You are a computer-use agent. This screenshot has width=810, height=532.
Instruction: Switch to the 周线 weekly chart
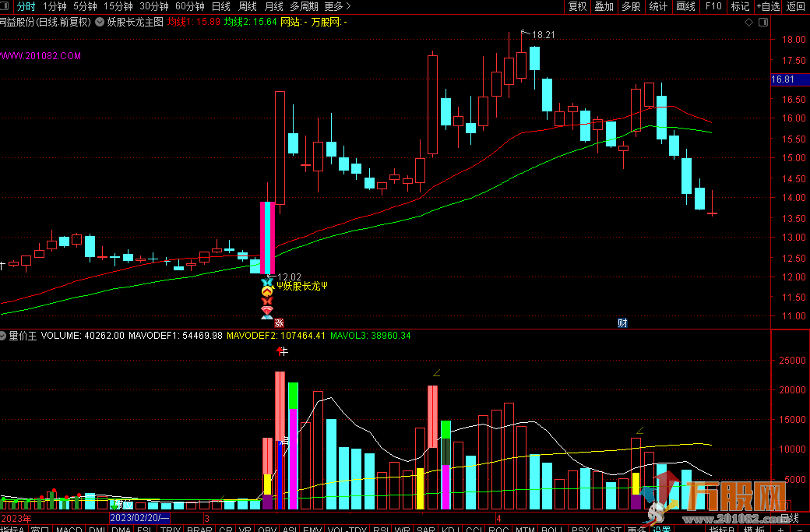247,6
